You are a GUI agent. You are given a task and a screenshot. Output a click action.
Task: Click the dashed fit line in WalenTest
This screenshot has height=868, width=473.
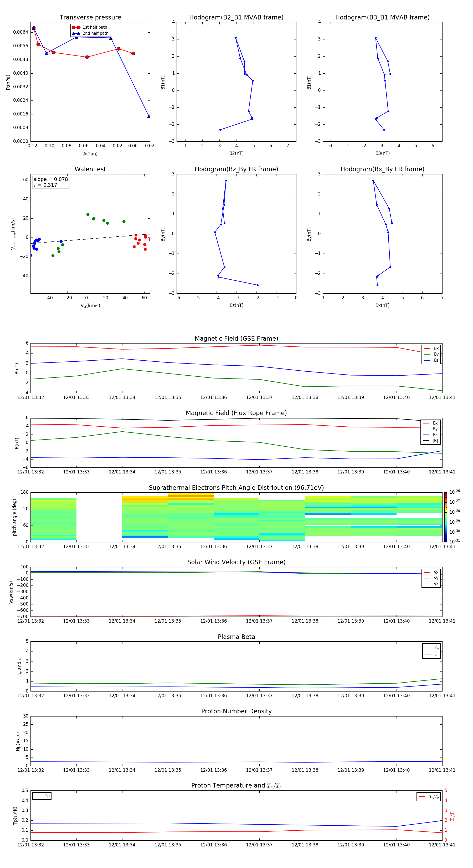90,239
